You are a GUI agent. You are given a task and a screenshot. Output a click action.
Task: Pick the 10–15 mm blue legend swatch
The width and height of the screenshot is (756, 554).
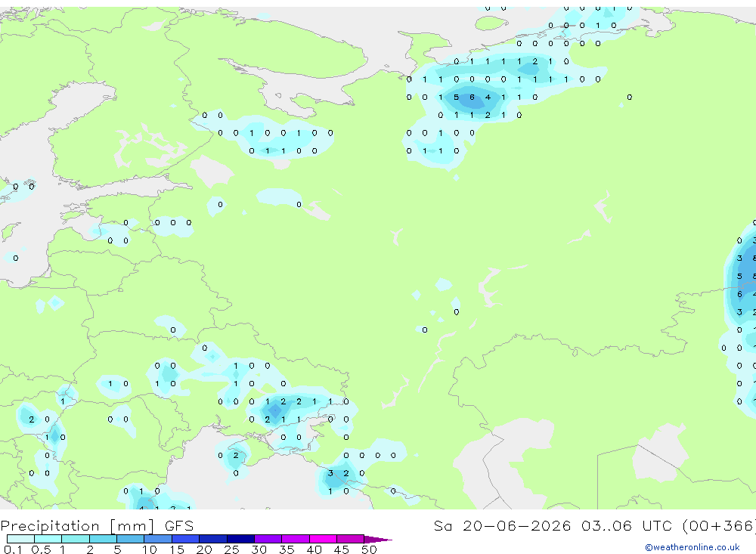coord(158,539)
